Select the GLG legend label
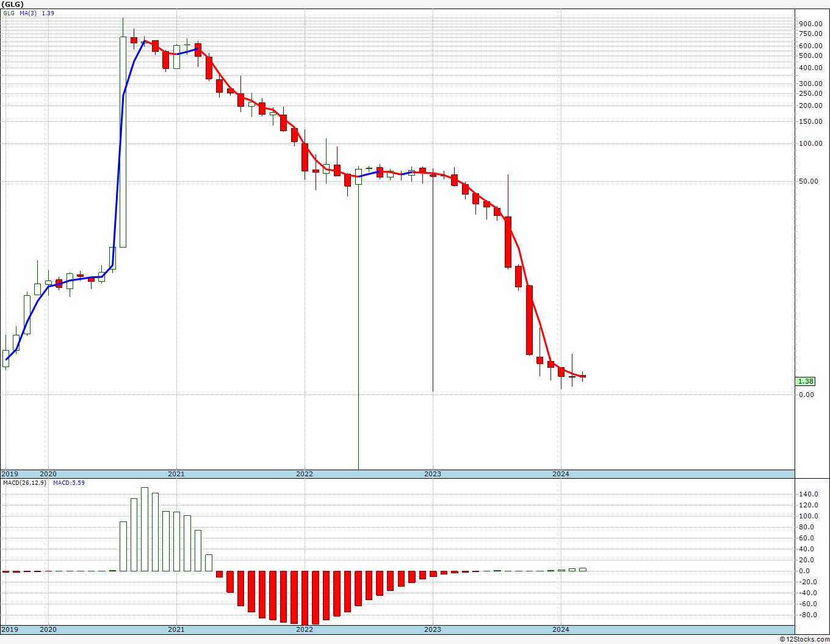This screenshot has height=644, width=830. tap(9, 13)
